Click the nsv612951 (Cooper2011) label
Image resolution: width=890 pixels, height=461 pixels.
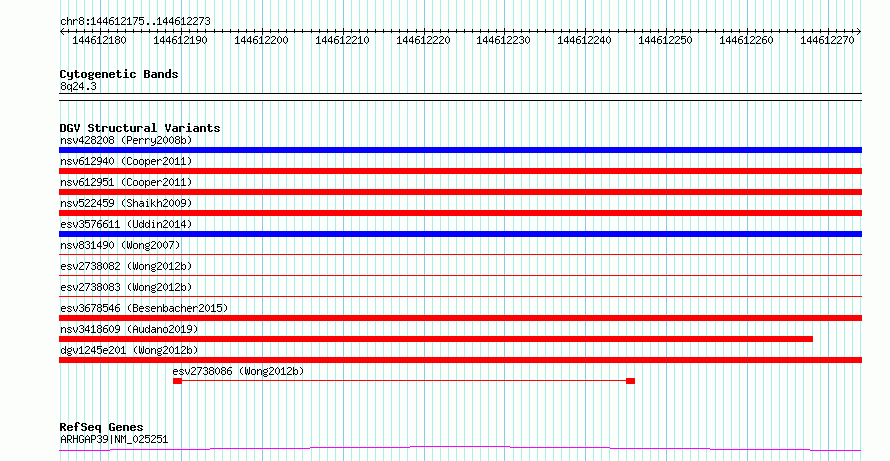(x=126, y=182)
